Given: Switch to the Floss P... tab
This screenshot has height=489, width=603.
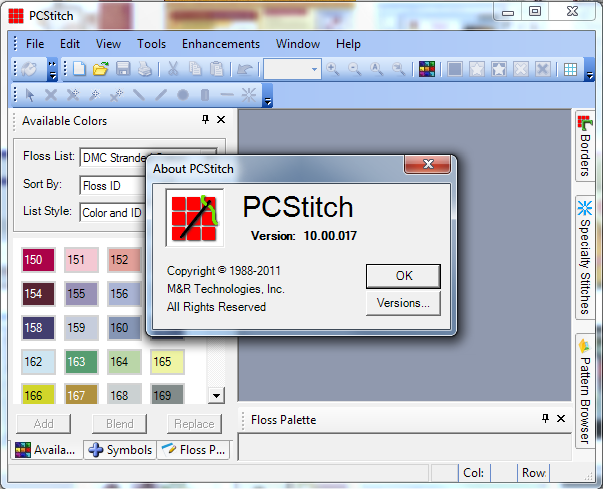Looking at the screenshot, I should (x=193, y=450).
